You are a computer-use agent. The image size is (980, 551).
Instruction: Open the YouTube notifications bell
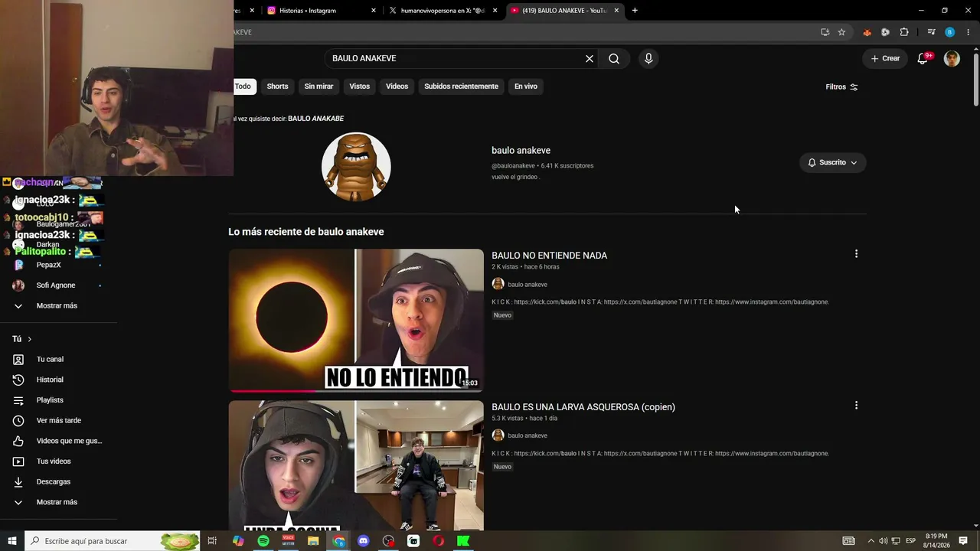pyautogui.click(x=923, y=59)
